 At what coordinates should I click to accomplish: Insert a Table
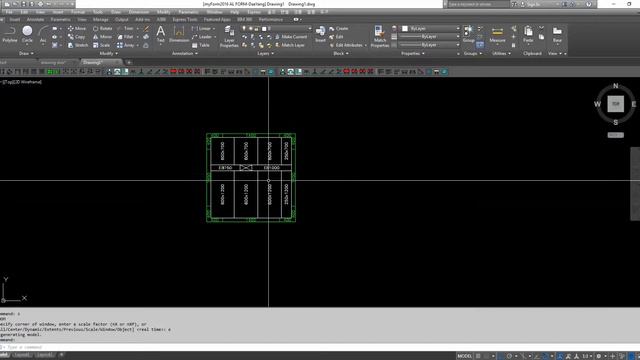201,45
